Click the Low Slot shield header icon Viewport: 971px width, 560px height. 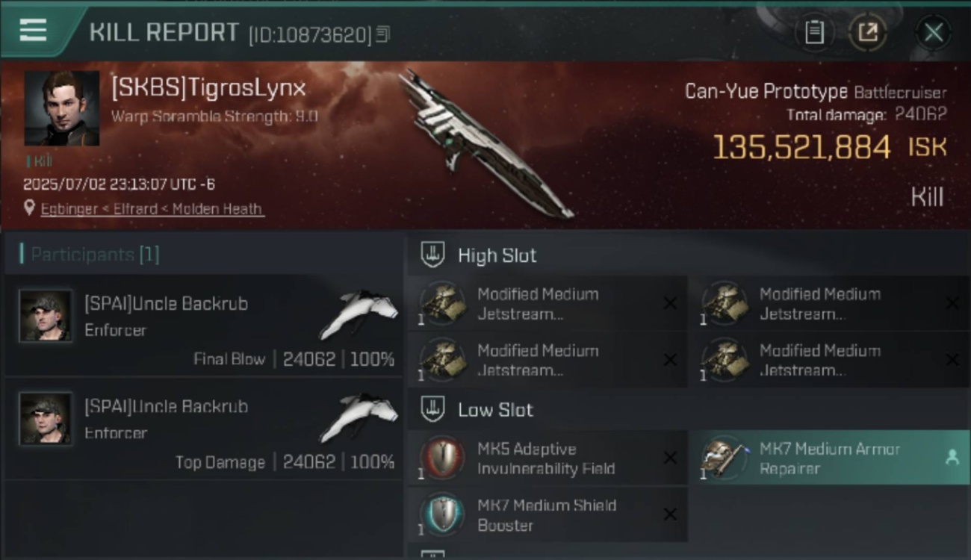tap(433, 409)
